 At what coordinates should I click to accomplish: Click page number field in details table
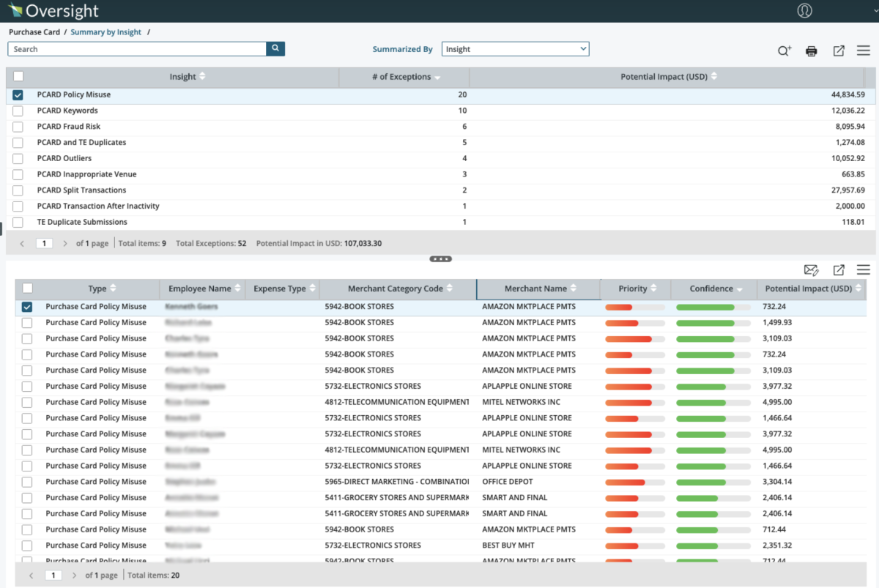pos(53,576)
